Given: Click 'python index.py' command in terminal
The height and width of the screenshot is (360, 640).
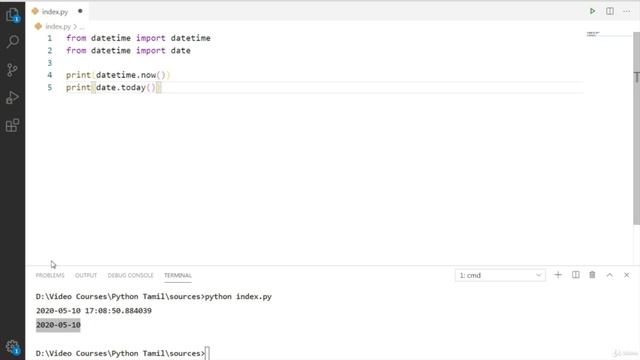Looking at the screenshot, I should (x=238, y=297).
